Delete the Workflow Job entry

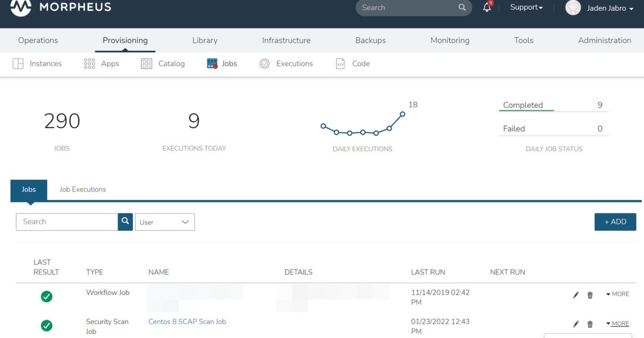coord(589,295)
